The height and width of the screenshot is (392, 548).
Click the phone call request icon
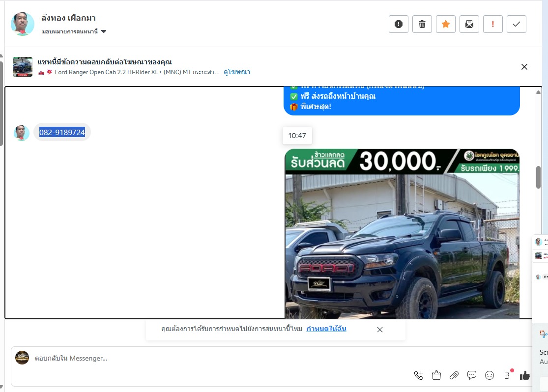pos(419,375)
